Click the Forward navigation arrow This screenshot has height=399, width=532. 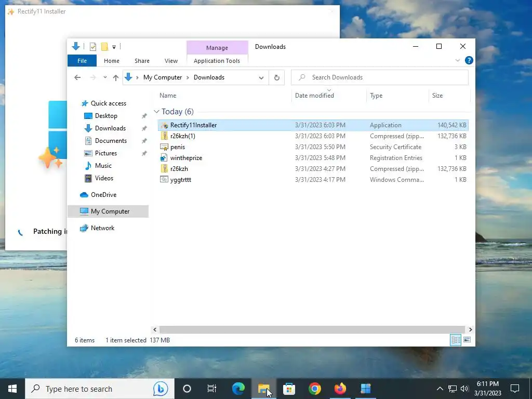coord(93,77)
